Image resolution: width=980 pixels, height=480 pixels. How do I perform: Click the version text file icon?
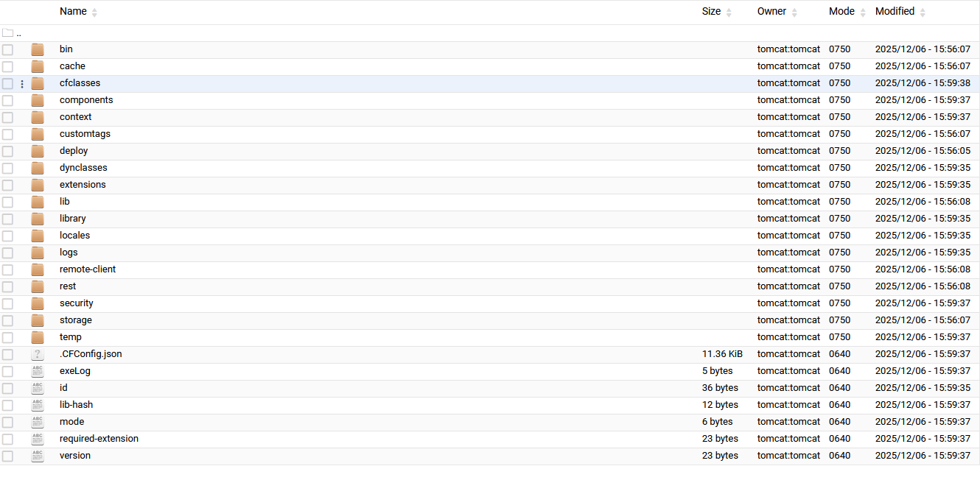[38, 456]
